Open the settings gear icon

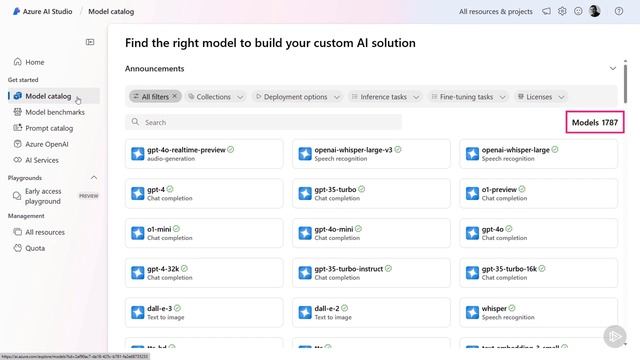click(562, 11)
